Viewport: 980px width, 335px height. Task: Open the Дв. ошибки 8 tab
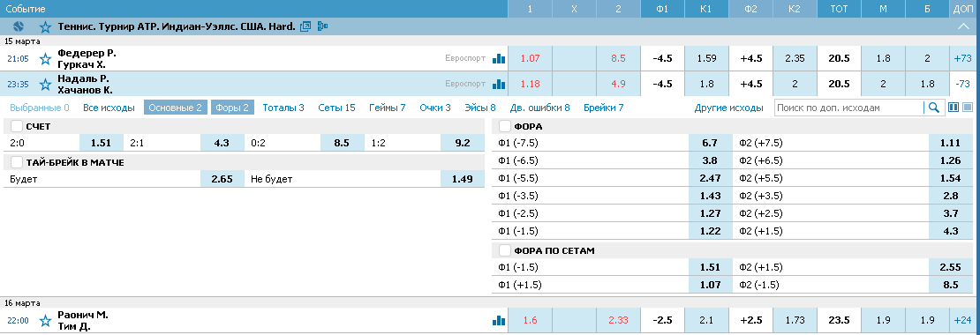540,108
